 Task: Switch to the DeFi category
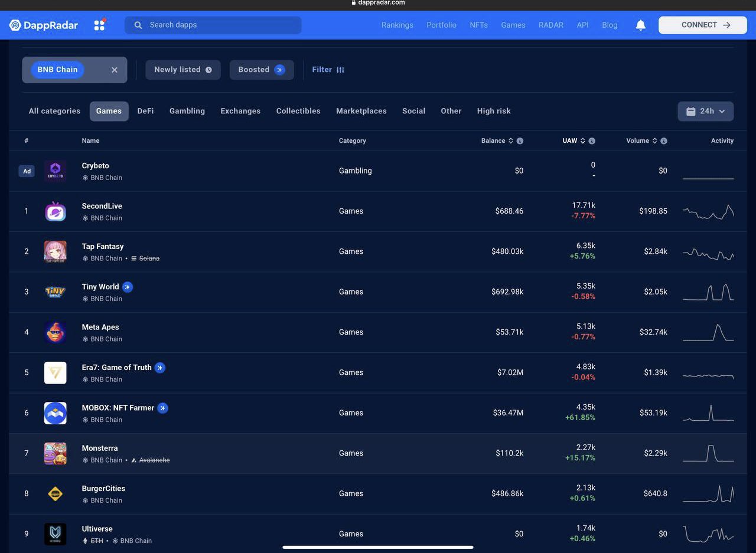tap(145, 111)
